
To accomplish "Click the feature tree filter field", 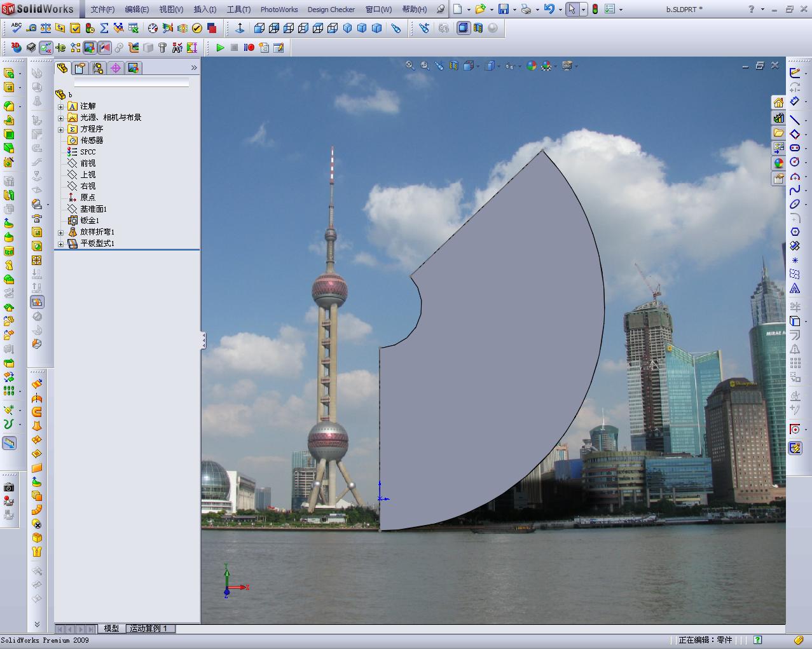I will point(132,83).
